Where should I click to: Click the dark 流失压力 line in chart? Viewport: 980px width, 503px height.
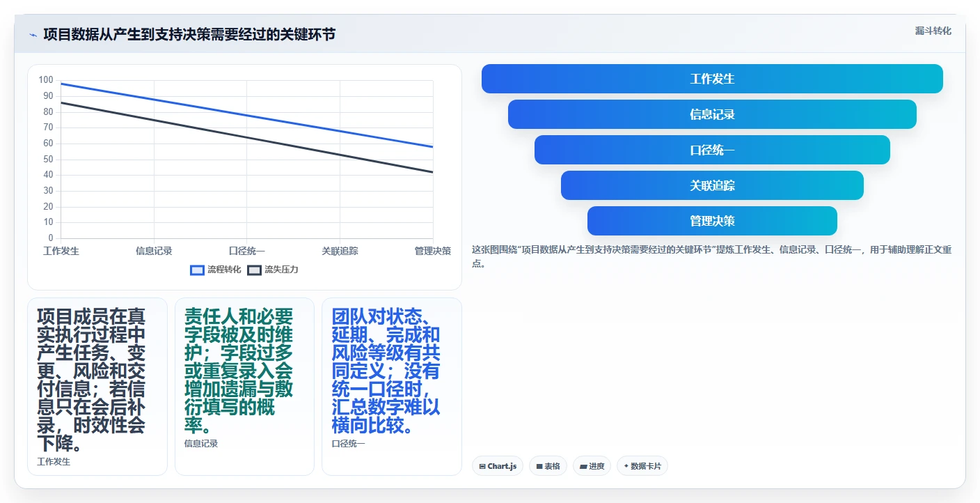point(247,137)
